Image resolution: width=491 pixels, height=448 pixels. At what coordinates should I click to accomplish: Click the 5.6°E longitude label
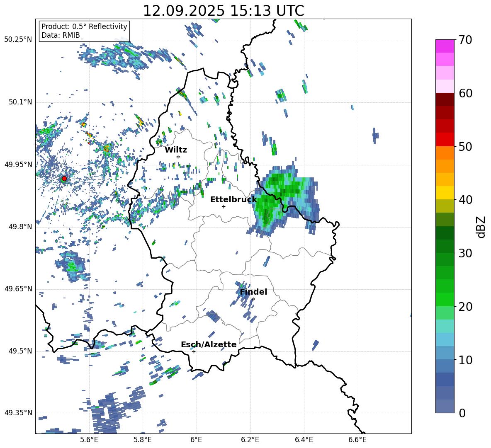pos(89,440)
